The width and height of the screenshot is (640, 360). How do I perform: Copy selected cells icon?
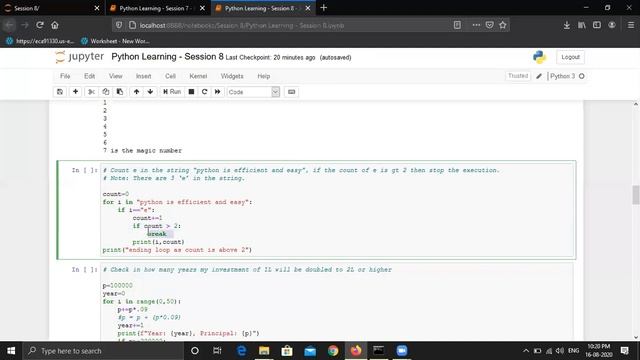tap(106, 92)
